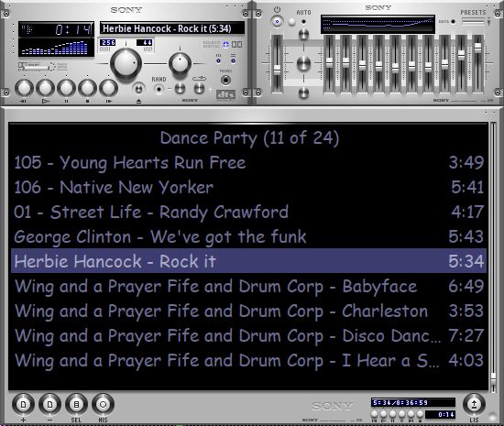Adjust the second EQ band slider

345,63
